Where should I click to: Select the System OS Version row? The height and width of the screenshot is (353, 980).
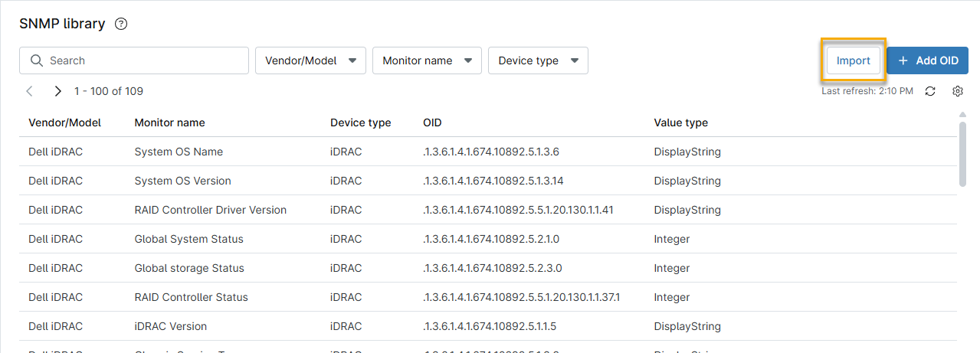click(x=488, y=181)
